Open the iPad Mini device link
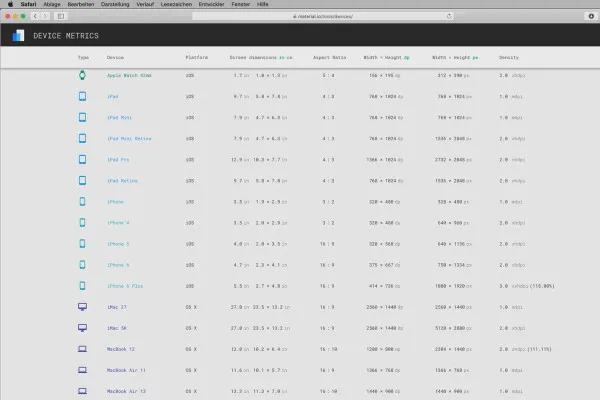 click(x=119, y=118)
